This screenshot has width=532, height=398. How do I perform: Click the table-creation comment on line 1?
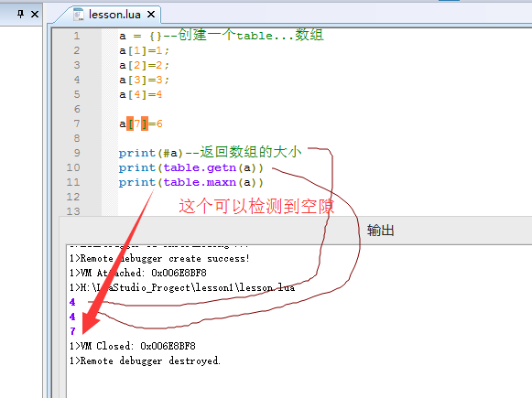[244, 36]
